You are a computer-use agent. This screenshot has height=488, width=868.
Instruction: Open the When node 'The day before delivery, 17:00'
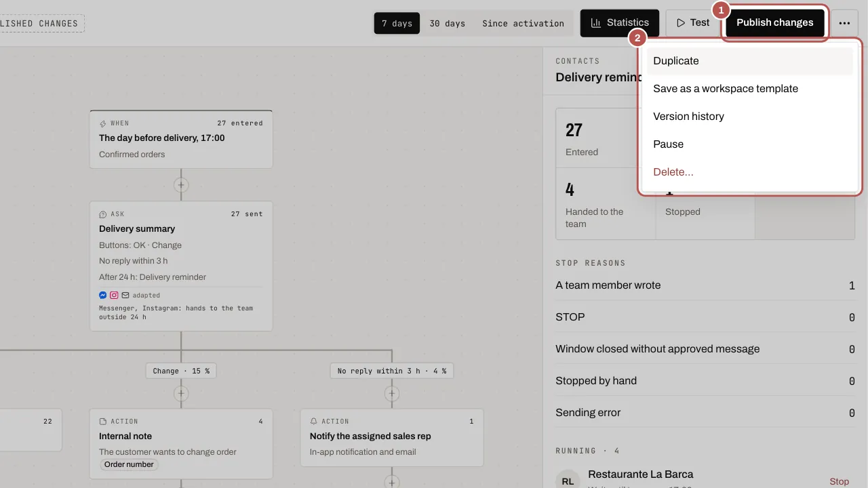tap(181, 139)
